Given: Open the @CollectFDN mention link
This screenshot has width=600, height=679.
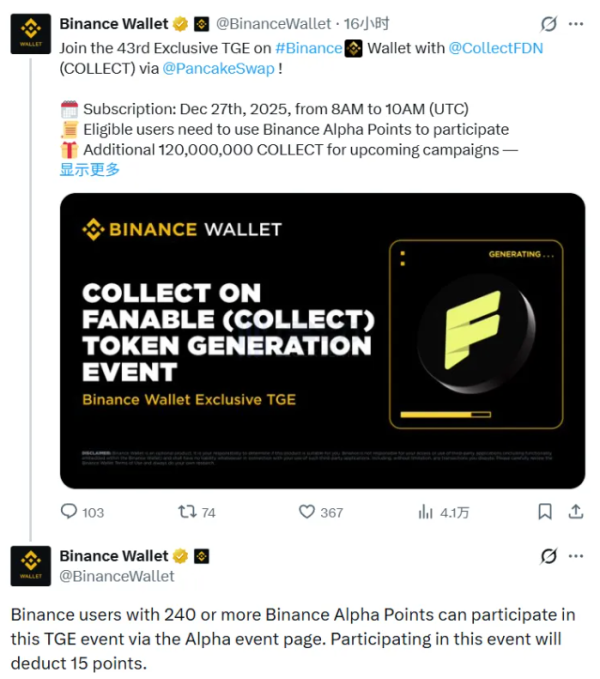Looking at the screenshot, I should 494,48.
